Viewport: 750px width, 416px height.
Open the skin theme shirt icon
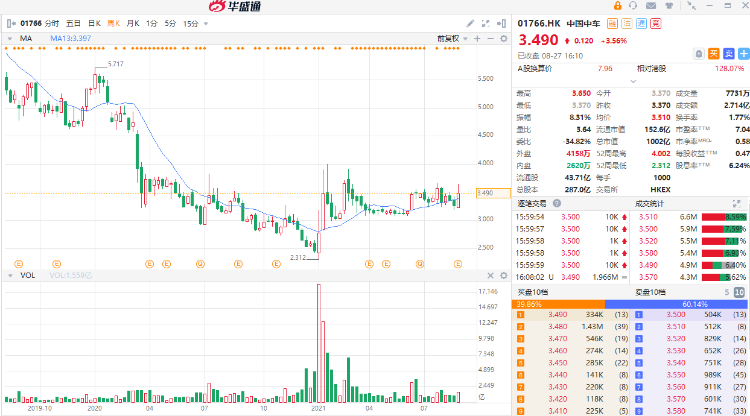coord(669,6)
